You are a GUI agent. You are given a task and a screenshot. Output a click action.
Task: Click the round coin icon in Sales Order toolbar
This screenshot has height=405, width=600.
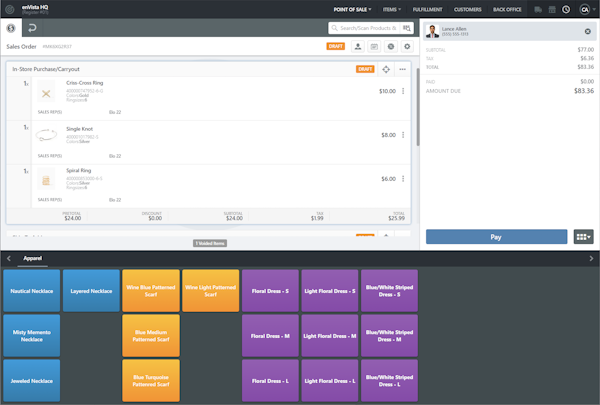pyautogui.click(x=391, y=46)
